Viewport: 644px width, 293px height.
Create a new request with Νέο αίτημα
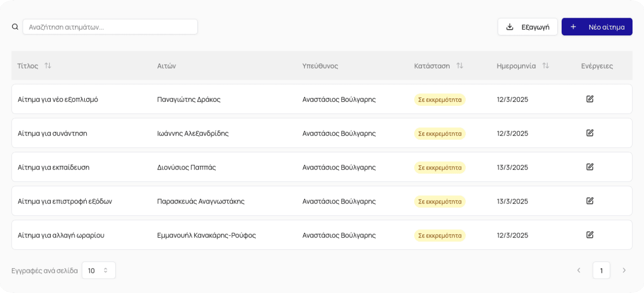click(597, 27)
